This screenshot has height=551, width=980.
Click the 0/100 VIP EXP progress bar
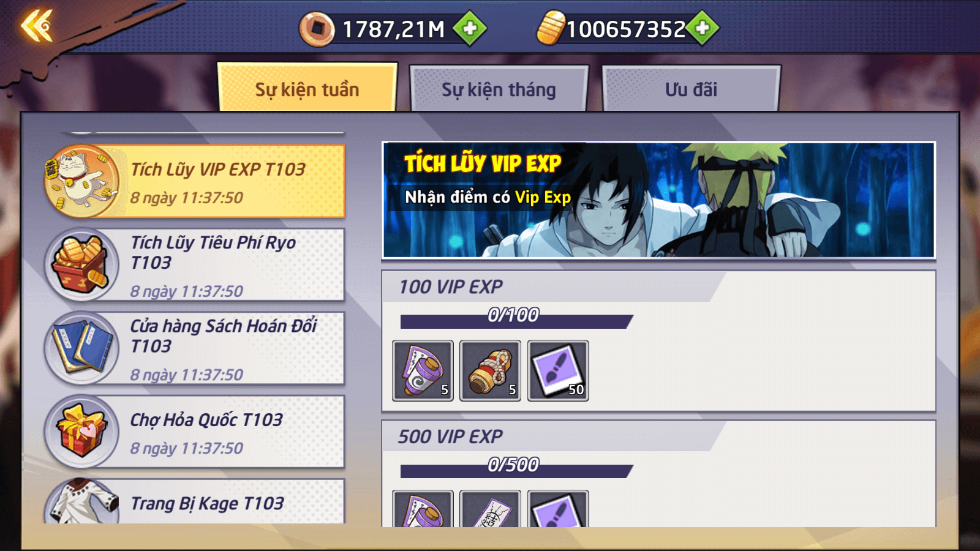[x=516, y=321]
